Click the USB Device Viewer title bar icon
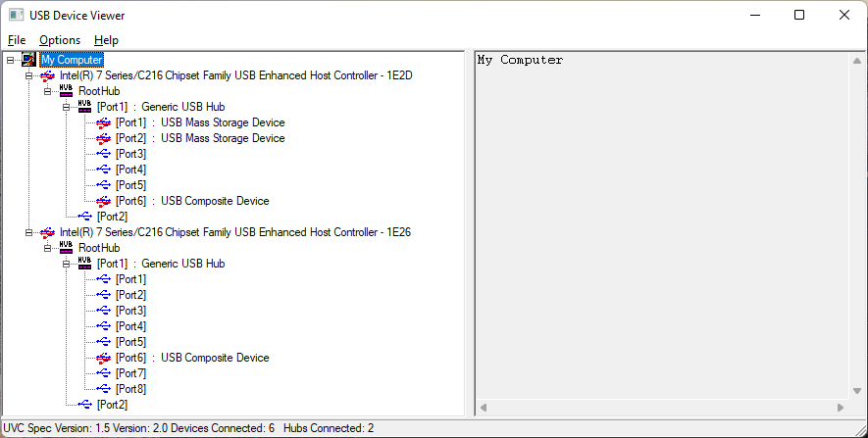This screenshot has height=438, width=868. 16,15
